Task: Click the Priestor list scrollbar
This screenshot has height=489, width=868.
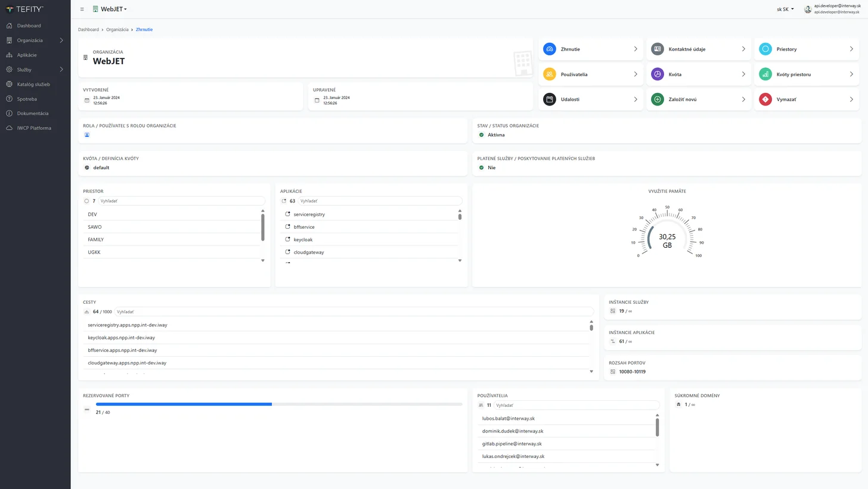Action: click(263, 227)
